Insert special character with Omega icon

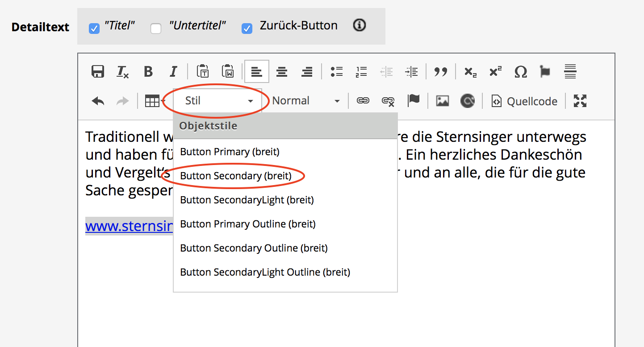click(x=520, y=72)
